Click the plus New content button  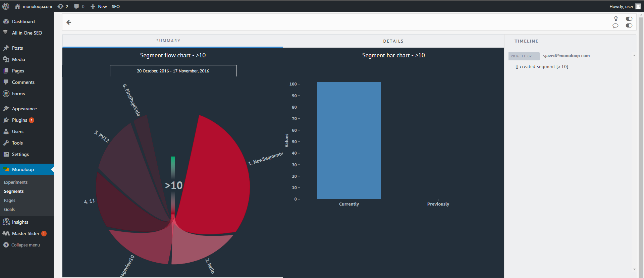tap(99, 6)
